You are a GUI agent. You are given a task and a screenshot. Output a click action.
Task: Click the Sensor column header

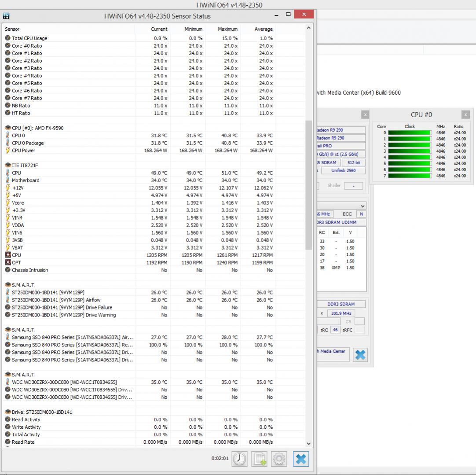[12, 29]
